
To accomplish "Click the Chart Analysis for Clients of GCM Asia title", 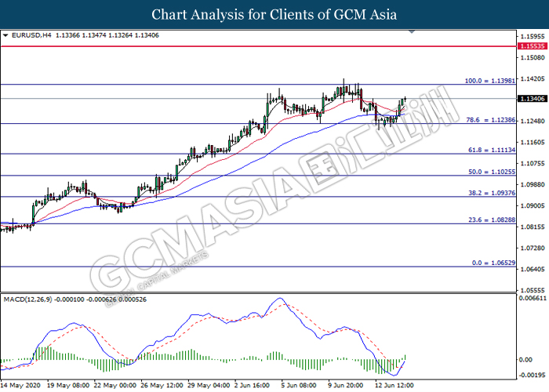I will coord(274,15).
